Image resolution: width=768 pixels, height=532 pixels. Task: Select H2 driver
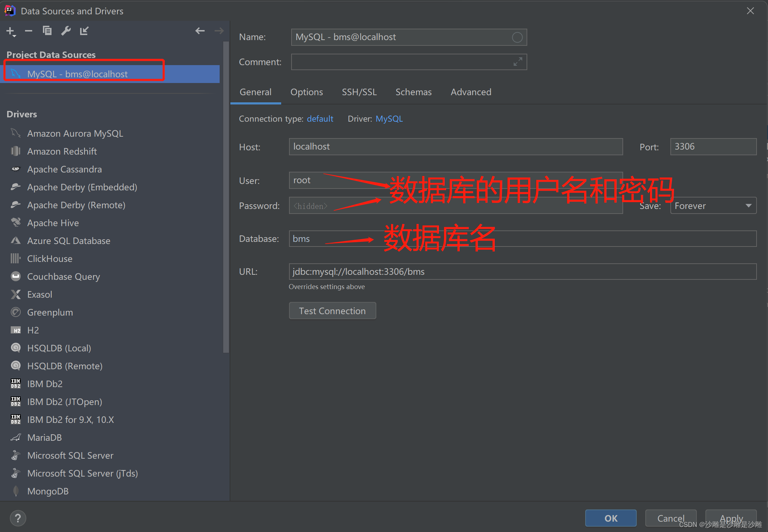coord(110,330)
